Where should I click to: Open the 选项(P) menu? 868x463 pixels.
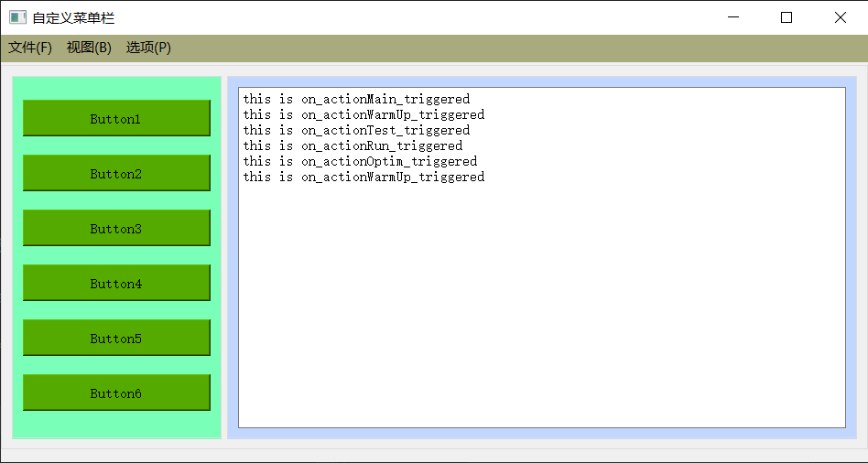[x=148, y=48]
